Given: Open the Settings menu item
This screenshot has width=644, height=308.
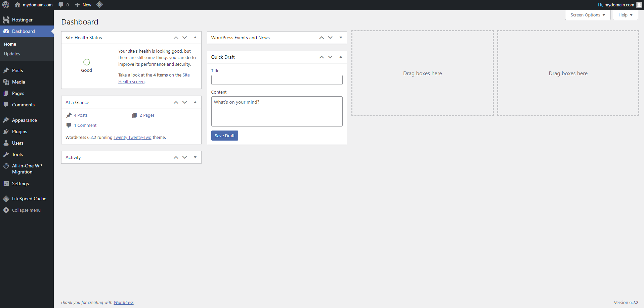Looking at the screenshot, I should 20,184.
